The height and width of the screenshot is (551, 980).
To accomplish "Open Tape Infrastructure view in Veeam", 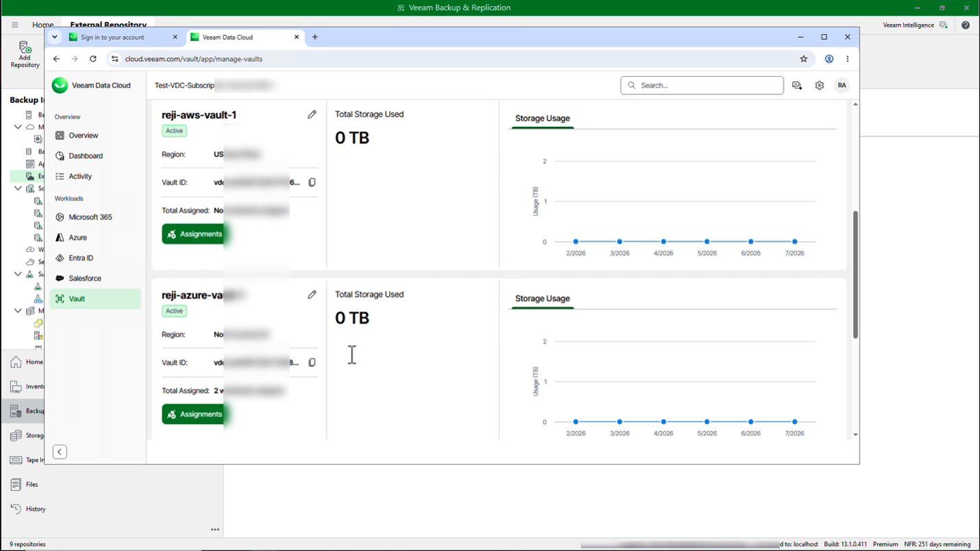I will [x=26, y=460].
